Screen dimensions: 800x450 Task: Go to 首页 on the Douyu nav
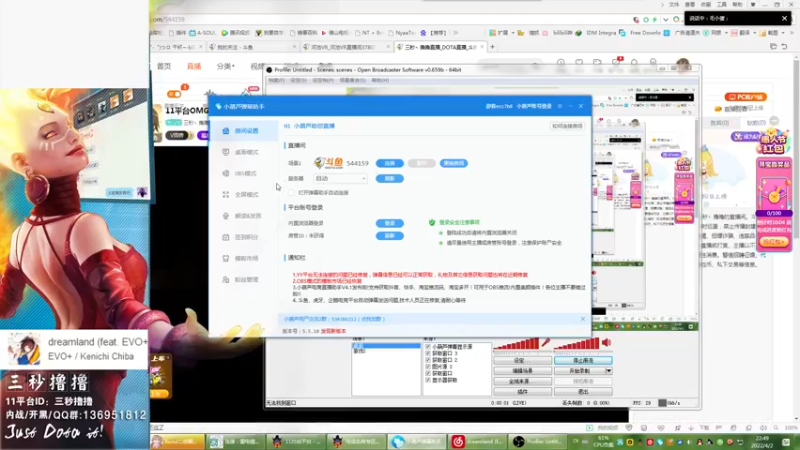click(x=164, y=66)
